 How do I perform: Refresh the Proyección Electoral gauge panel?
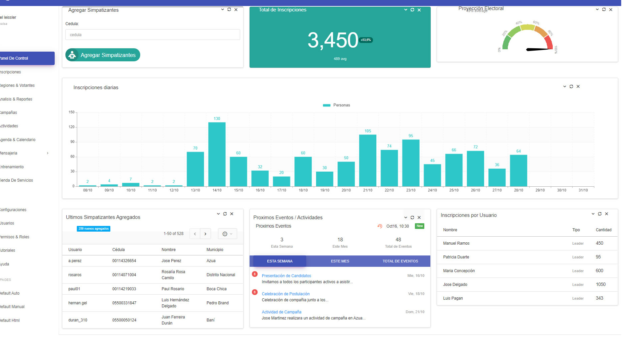[x=604, y=10]
